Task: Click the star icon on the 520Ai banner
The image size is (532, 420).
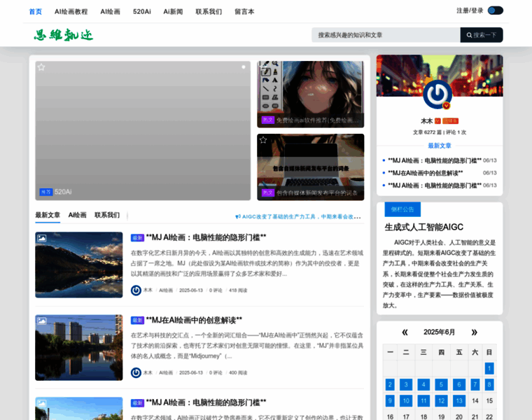Action: pyautogui.click(x=41, y=67)
